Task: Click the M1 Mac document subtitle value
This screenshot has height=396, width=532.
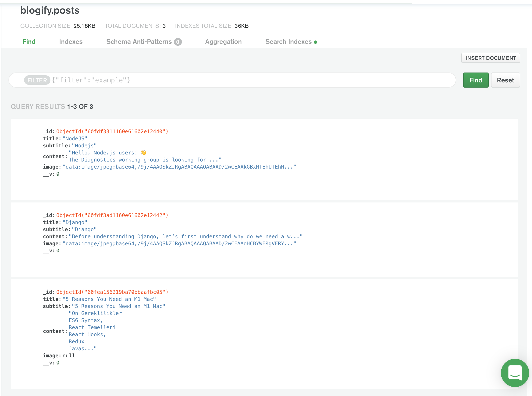Action: [119, 306]
